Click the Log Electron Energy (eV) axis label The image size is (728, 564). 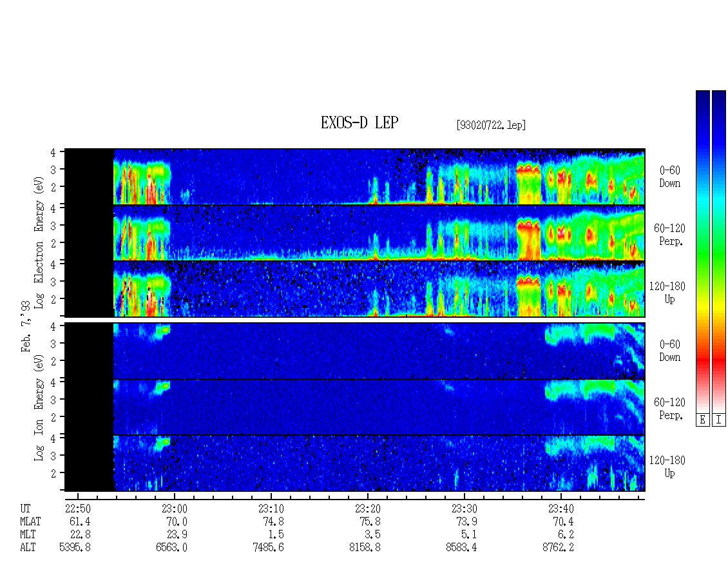click(x=39, y=242)
